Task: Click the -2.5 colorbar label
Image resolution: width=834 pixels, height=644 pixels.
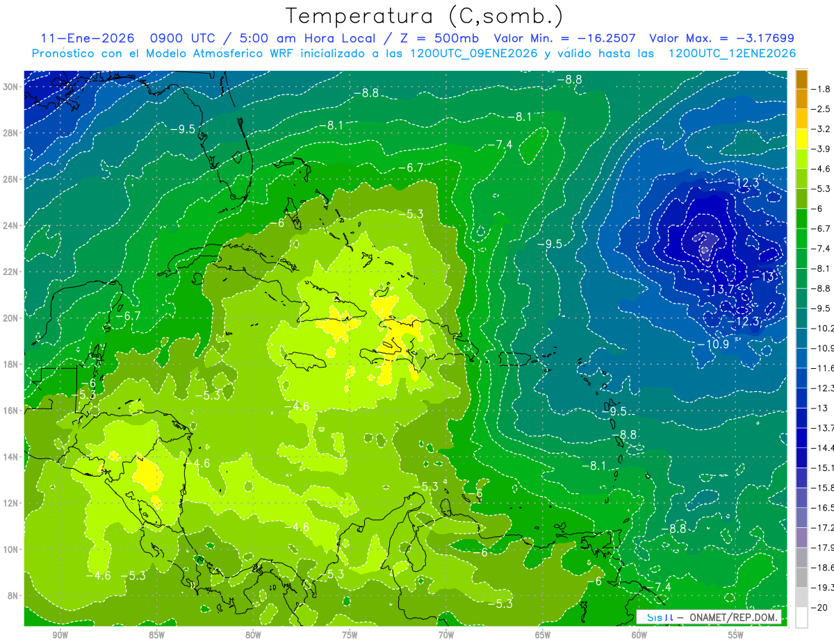Action: (x=822, y=109)
